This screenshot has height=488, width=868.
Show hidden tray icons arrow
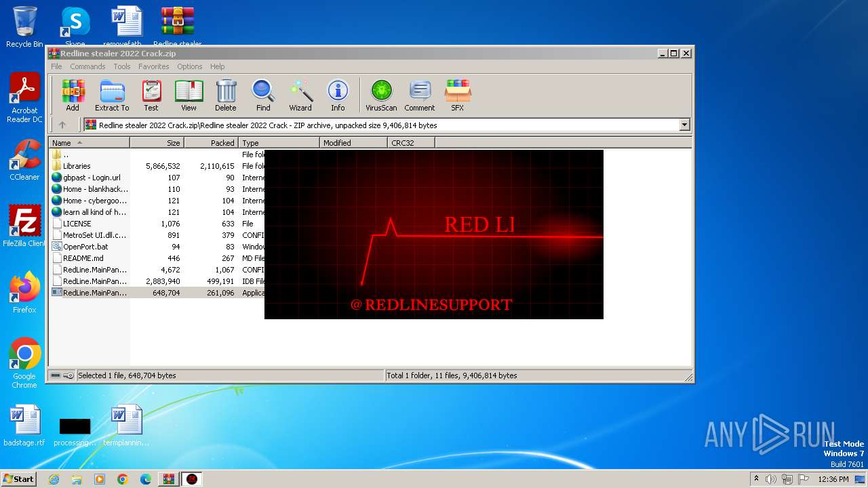pyautogui.click(x=756, y=479)
